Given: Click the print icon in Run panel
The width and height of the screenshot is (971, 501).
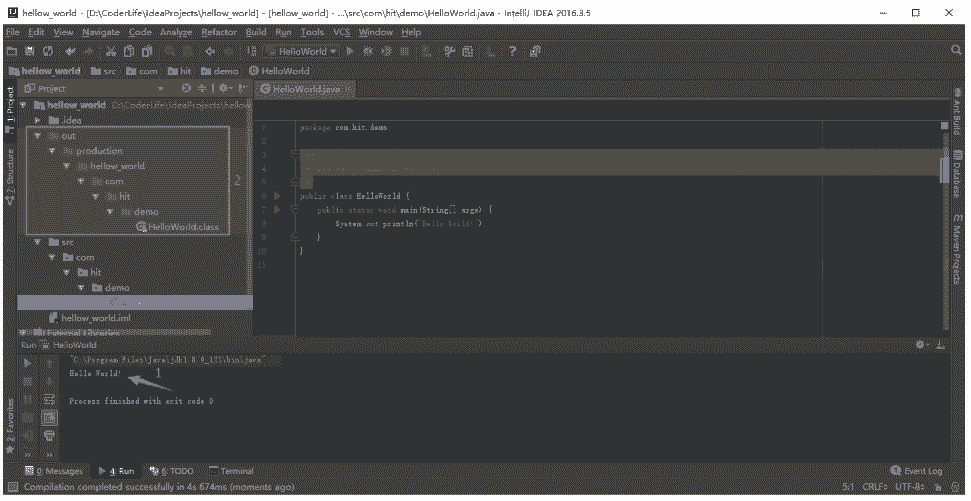Looking at the screenshot, I should point(48,435).
